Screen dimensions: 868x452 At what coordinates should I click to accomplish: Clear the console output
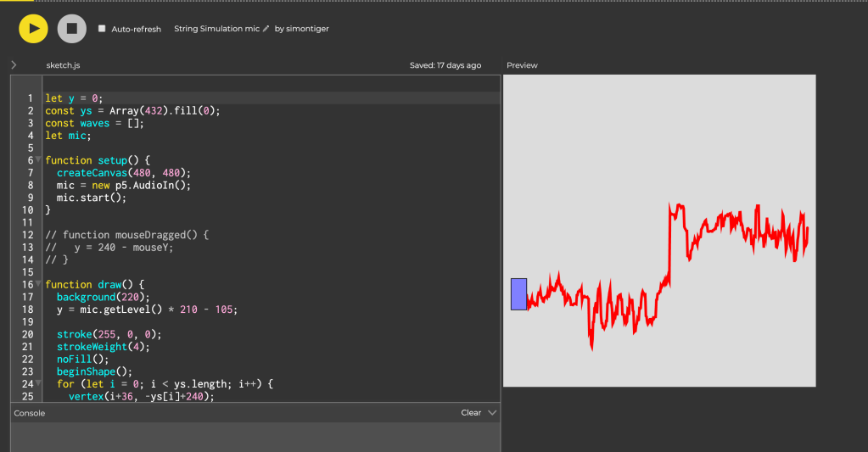click(x=471, y=413)
